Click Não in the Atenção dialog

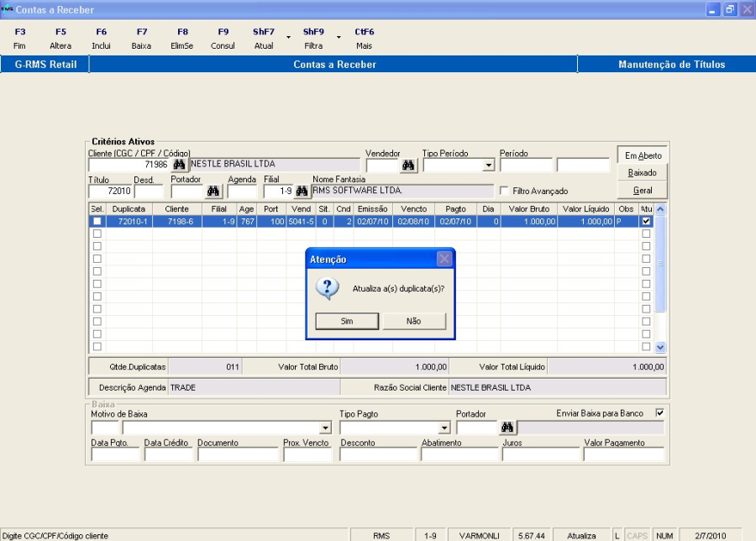coord(413,321)
